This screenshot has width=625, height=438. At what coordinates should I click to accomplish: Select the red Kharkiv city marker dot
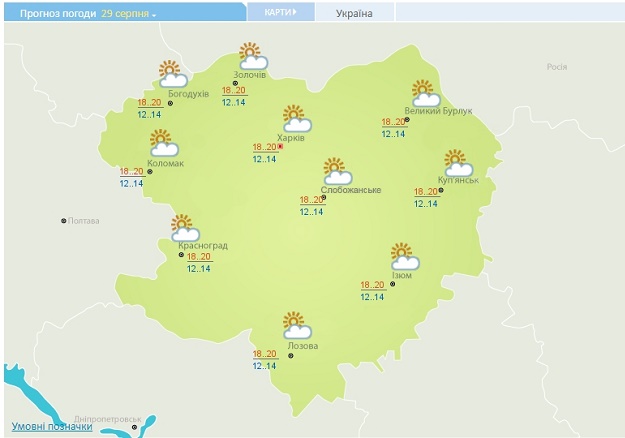(281, 146)
